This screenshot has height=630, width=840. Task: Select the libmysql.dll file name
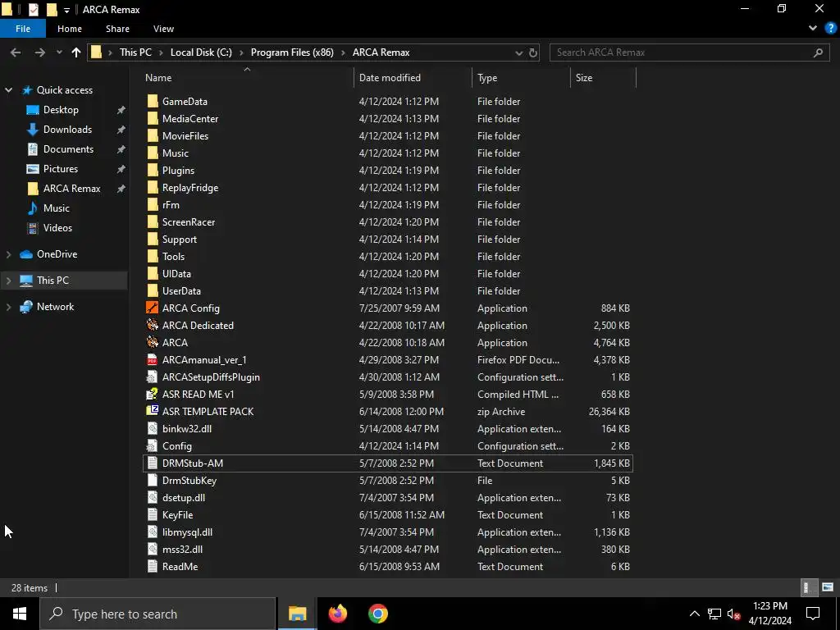click(188, 532)
